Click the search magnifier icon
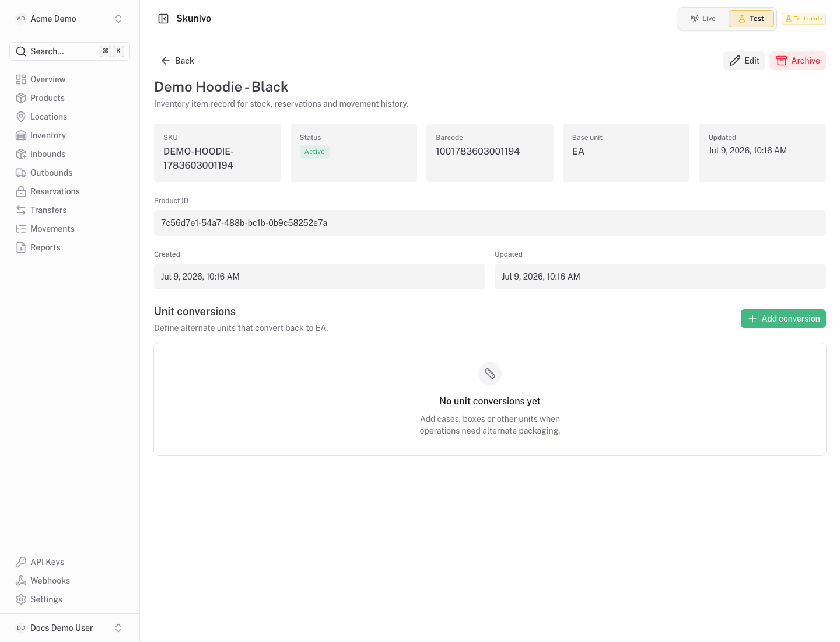 tap(21, 51)
